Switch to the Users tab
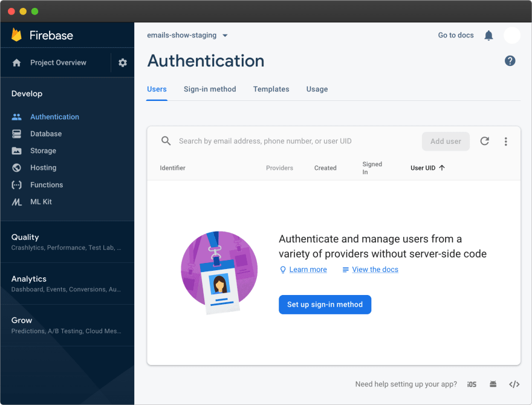The width and height of the screenshot is (532, 405). 157,89
